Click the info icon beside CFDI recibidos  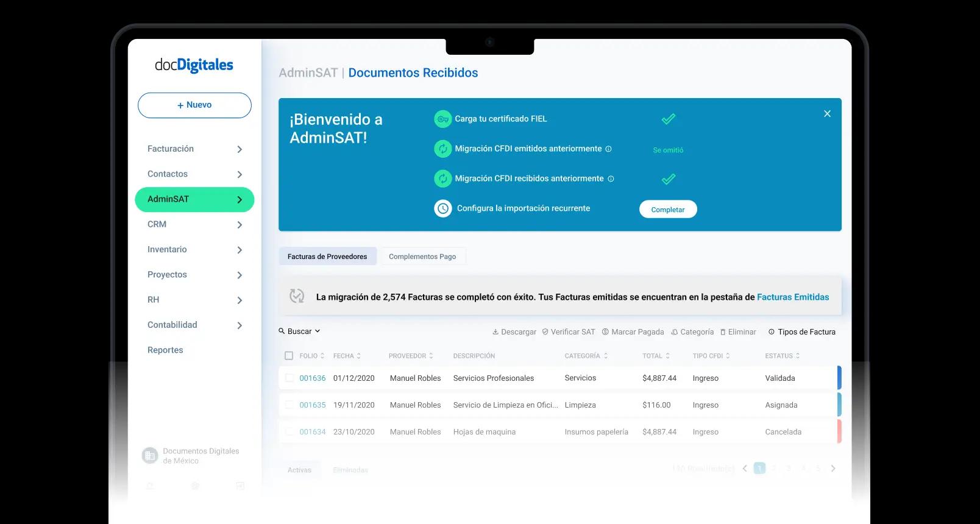pyautogui.click(x=611, y=179)
